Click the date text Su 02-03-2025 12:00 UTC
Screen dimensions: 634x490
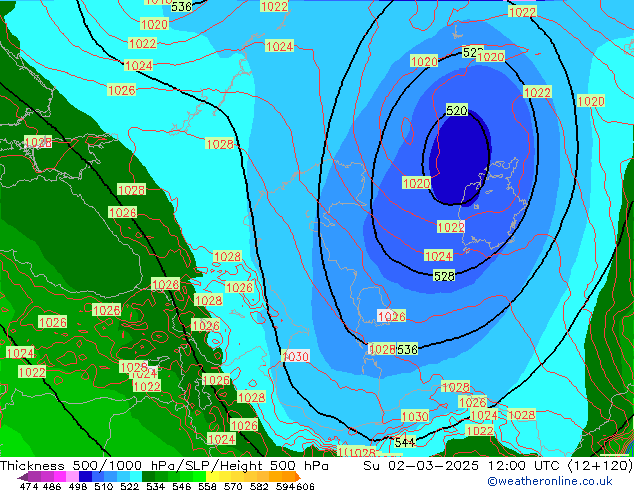coord(464,466)
